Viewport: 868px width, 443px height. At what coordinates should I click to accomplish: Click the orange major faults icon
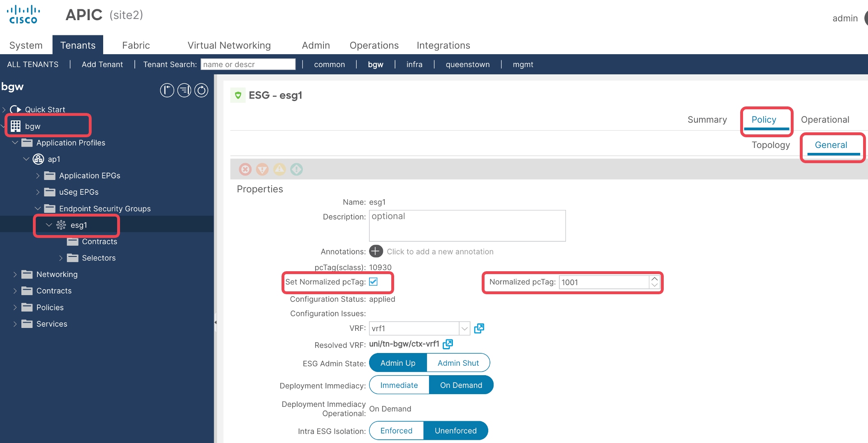click(x=262, y=169)
